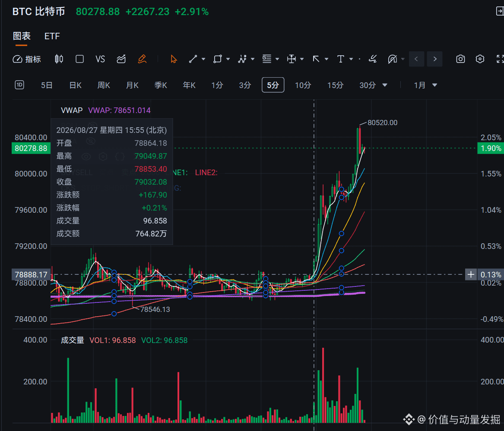Switch to the ETF tab

tap(52, 36)
